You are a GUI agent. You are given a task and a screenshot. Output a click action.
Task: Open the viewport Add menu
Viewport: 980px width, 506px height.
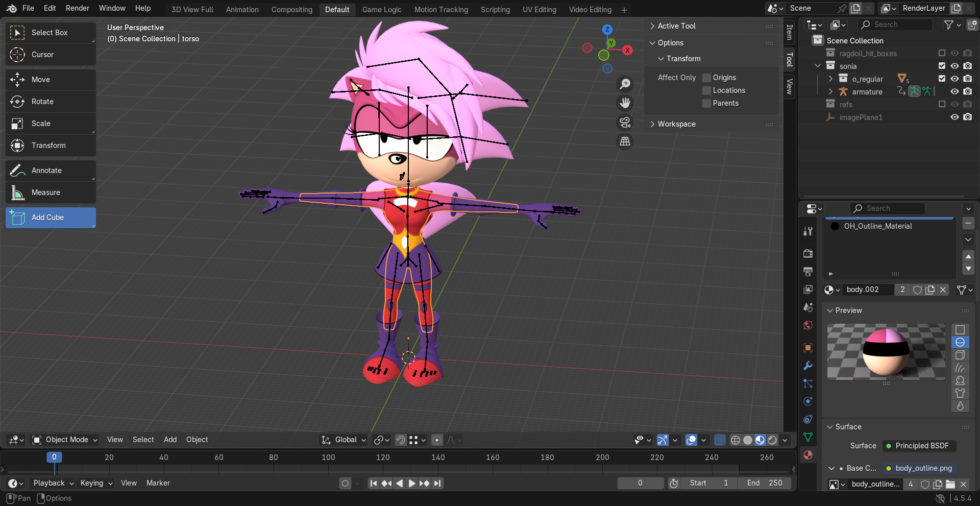pyautogui.click(x=170, y=440)
